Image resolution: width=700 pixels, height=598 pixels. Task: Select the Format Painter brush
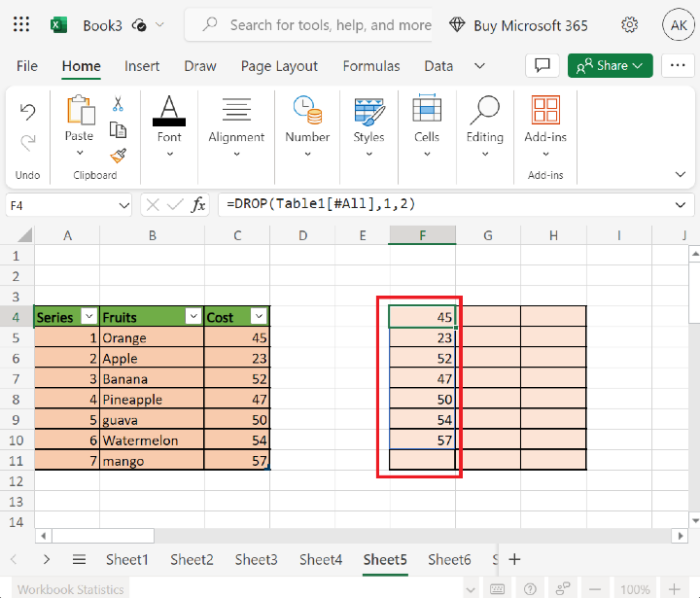(x=118, y=156)
